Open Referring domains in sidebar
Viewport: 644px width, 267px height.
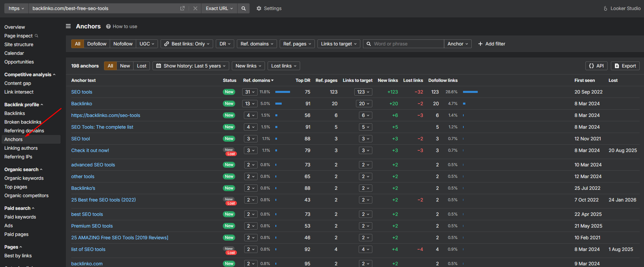pos(24,131)
